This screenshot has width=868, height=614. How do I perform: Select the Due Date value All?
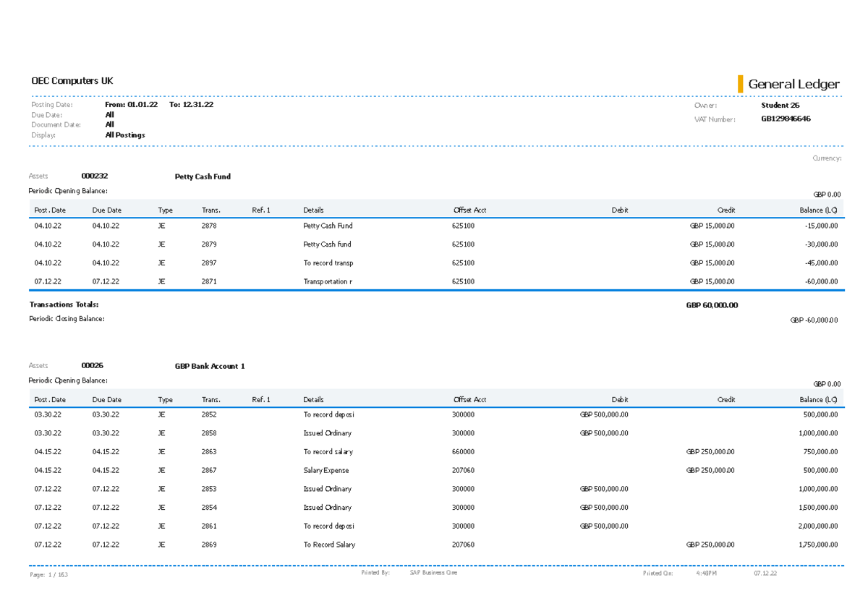pyautogui.click(x=109, y=114)
